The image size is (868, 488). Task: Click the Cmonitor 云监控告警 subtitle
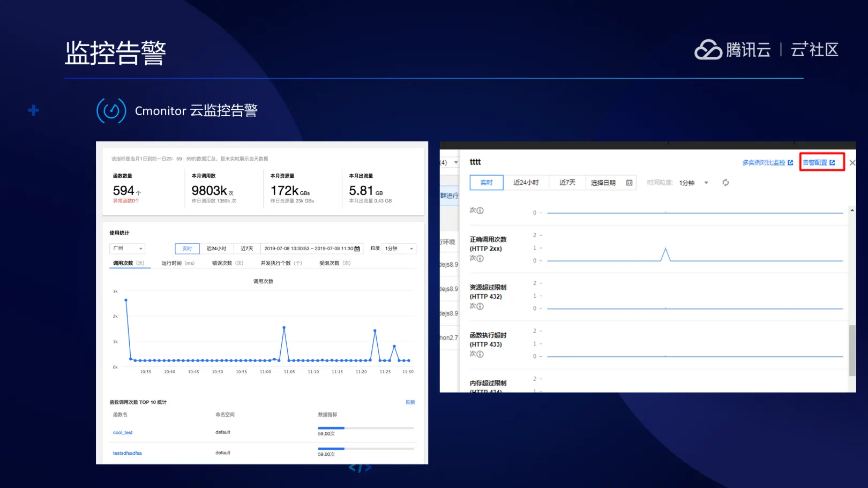pyautogui.click(x=196, y=111)
